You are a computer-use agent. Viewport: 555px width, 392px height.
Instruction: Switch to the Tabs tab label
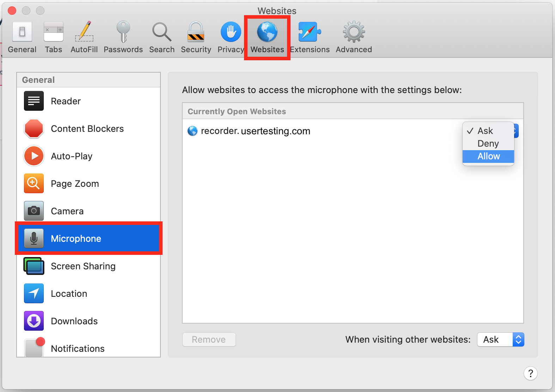pos(54,49)
